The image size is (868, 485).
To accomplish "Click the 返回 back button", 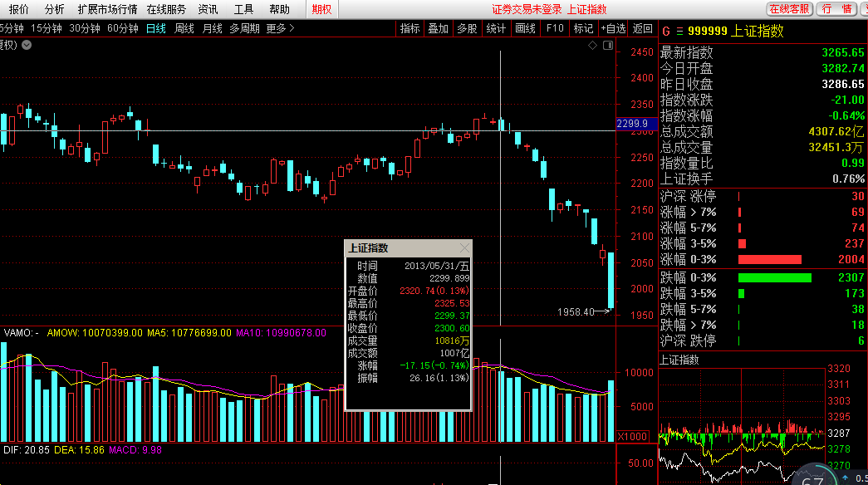I will [643, 28].
